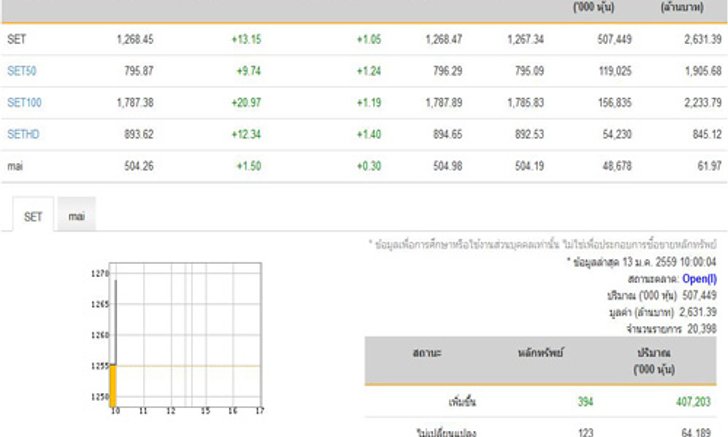Open the SETHD index link
728x437 pixels.
tap(23, 134)
